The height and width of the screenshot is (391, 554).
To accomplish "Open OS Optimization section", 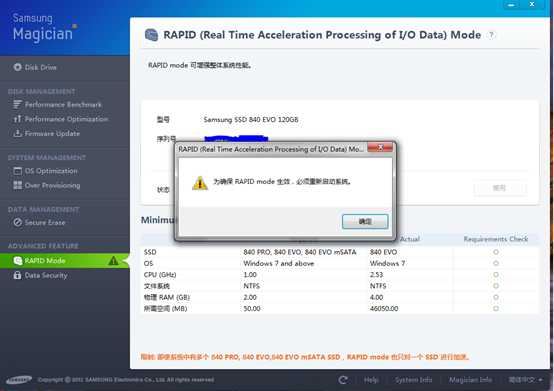I will (x=51, y=171).
